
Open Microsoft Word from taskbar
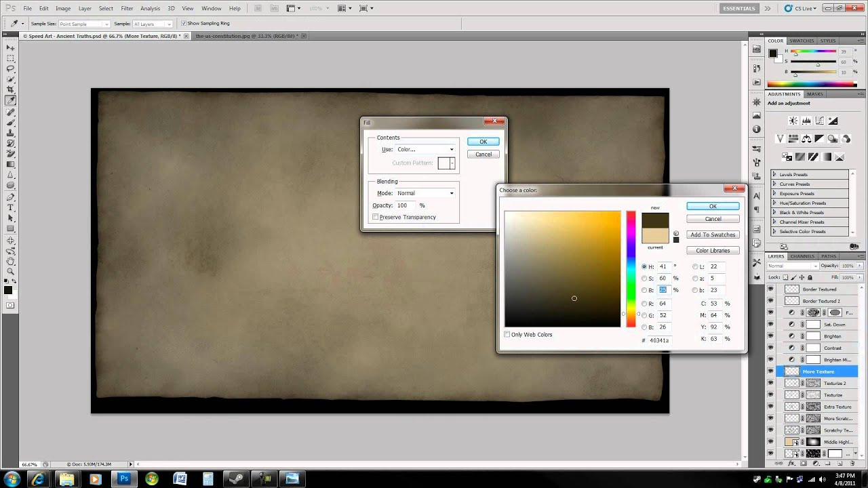tap(180, 479)
